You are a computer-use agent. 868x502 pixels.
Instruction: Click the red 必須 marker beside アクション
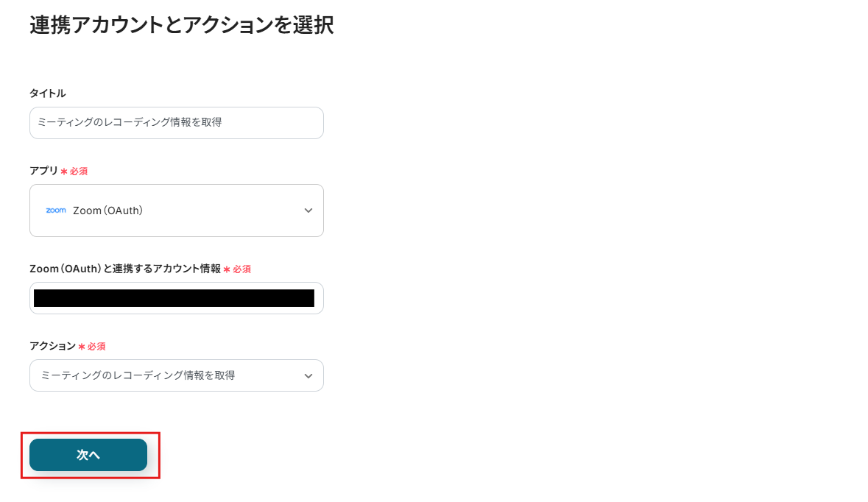pyautogui.click(x=96, y=346)
